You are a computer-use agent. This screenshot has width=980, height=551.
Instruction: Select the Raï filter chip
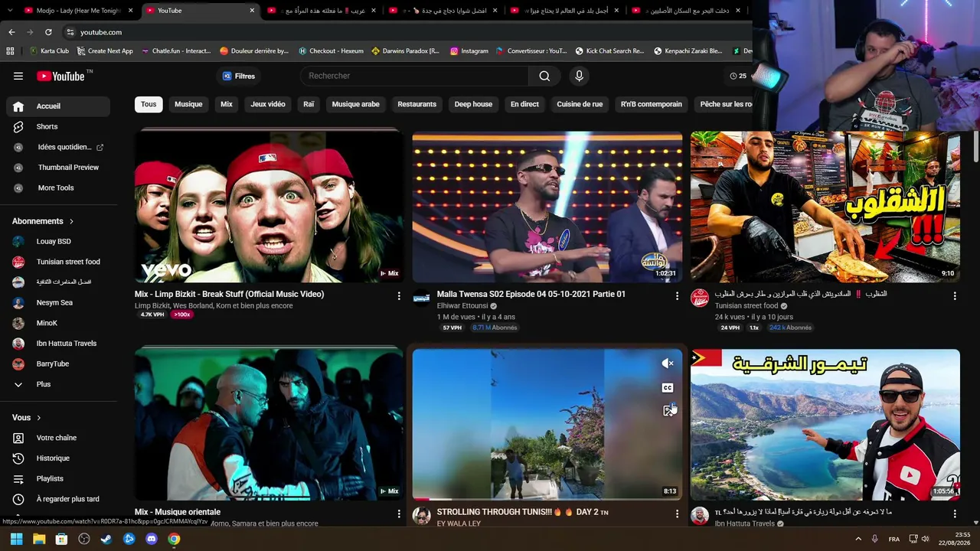pyautogui.click(x=309, y=104)
